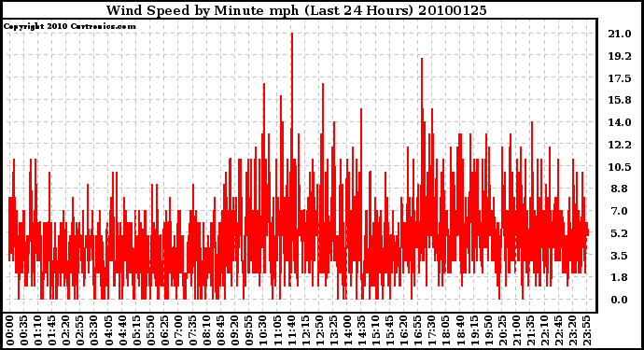Image resolution: width=644 pixels, height=350 pixels.
Task: Click the 19.2 y-axis label
Action: tap(620, 56)
